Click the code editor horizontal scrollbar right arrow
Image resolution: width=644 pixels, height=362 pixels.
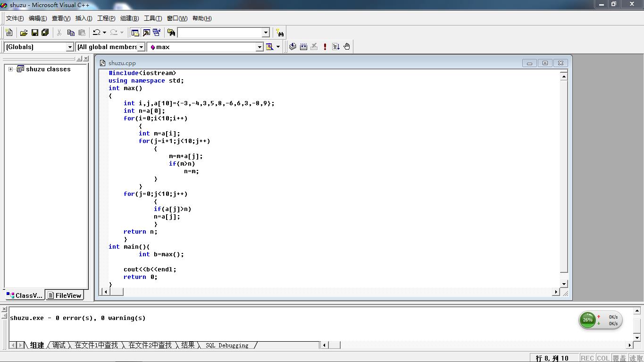coord(556,292)
